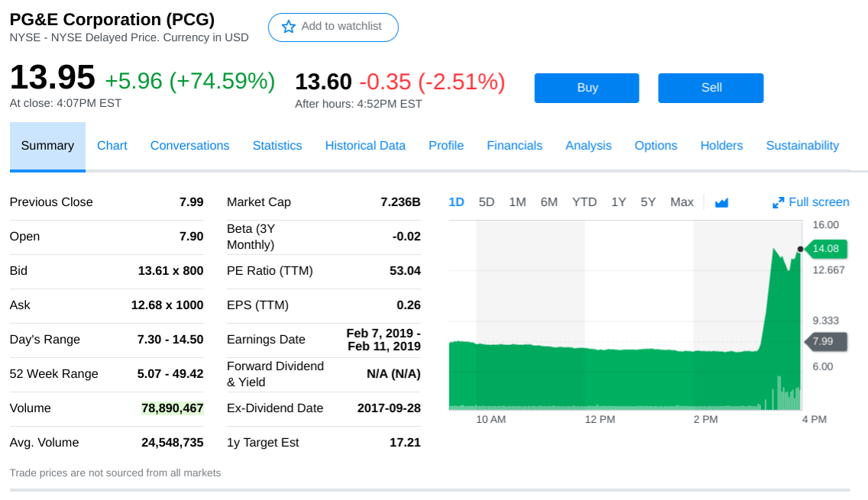Screen dimensions: 868x500
Task: View the Historical Data tab
Action: [365, 146]
